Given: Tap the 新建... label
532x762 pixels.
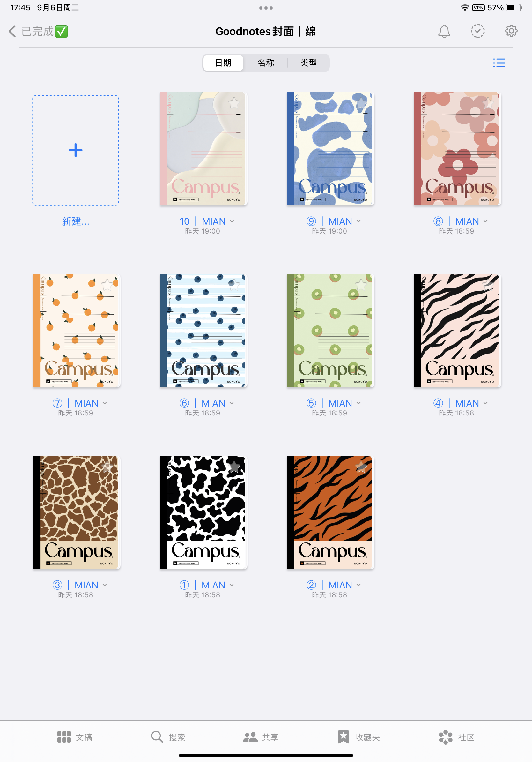Looking at the screenshot, I should tap(76, 221).
